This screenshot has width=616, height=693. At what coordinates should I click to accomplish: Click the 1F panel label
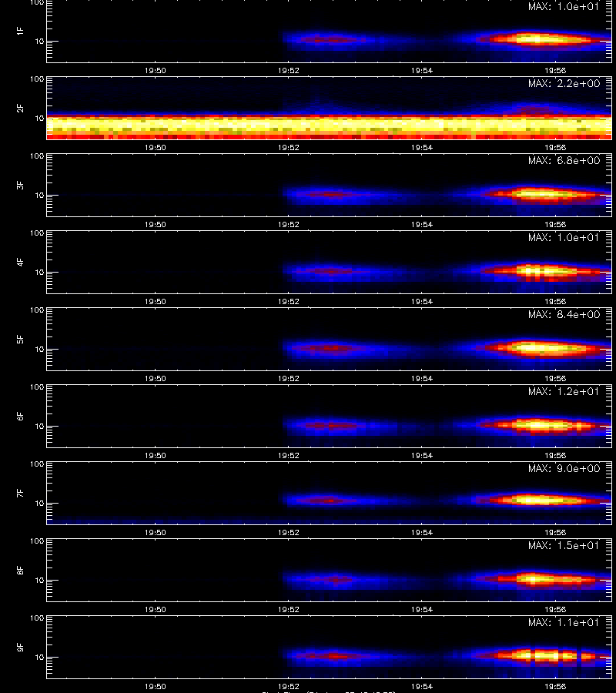point(20,31)
